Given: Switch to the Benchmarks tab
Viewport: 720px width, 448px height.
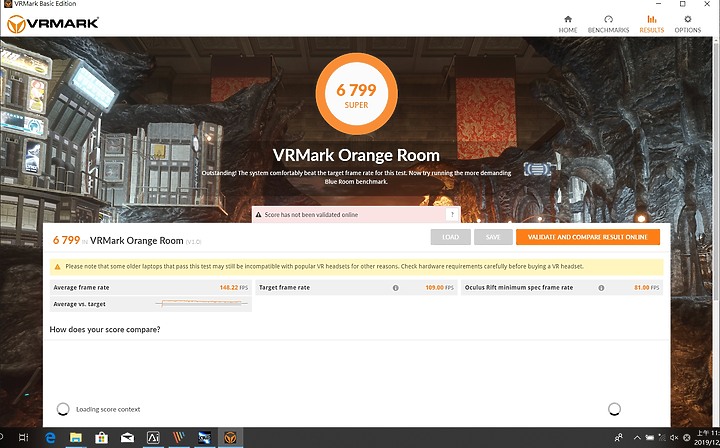Looking at the screenshot, I should 608,24.
